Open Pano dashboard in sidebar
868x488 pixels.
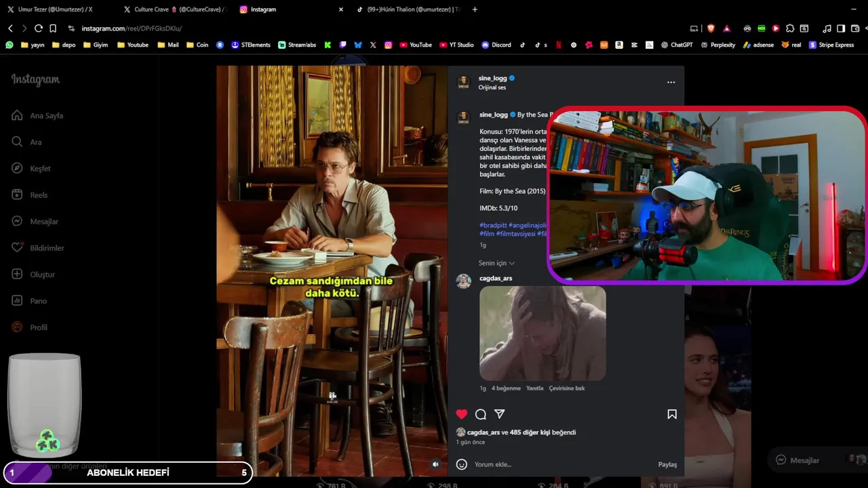[x=29, y=300]
